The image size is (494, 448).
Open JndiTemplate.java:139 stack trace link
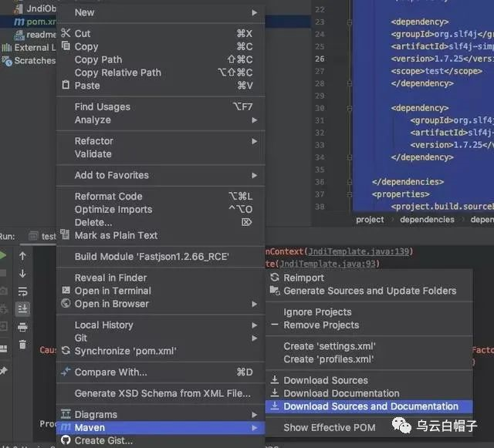[x=358, y=251]
